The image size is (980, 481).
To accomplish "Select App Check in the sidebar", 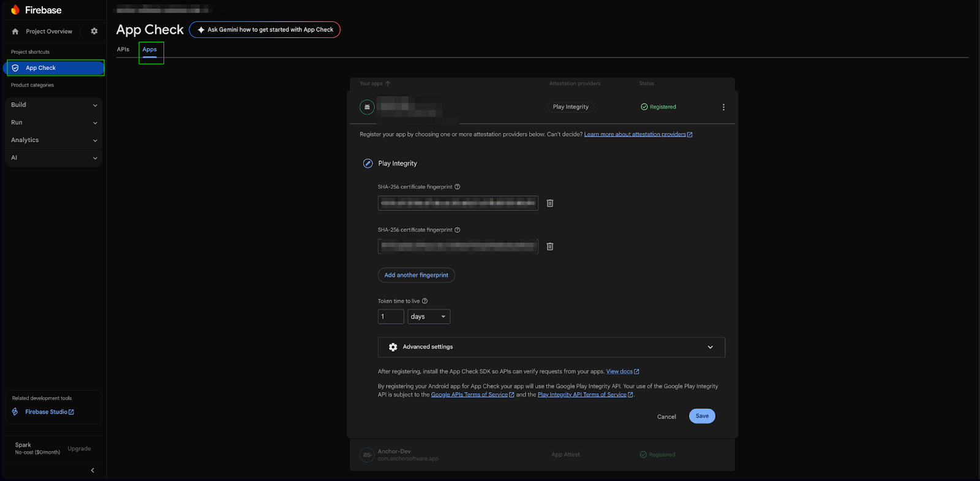I will [55, 68].
